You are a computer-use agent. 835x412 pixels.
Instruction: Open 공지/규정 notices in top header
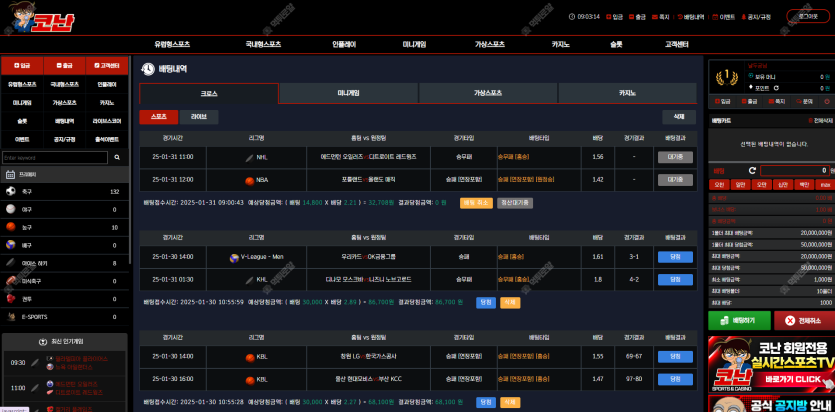coord(756,17)
